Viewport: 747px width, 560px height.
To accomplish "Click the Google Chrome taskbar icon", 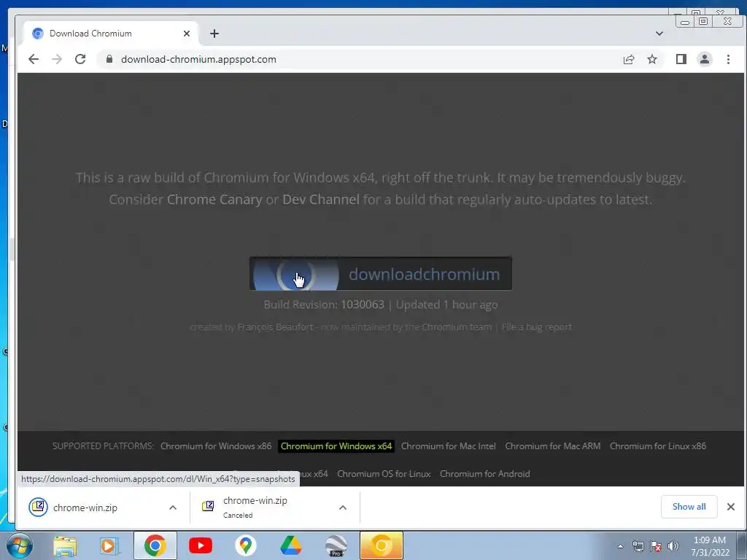I will tap(155, 545).
